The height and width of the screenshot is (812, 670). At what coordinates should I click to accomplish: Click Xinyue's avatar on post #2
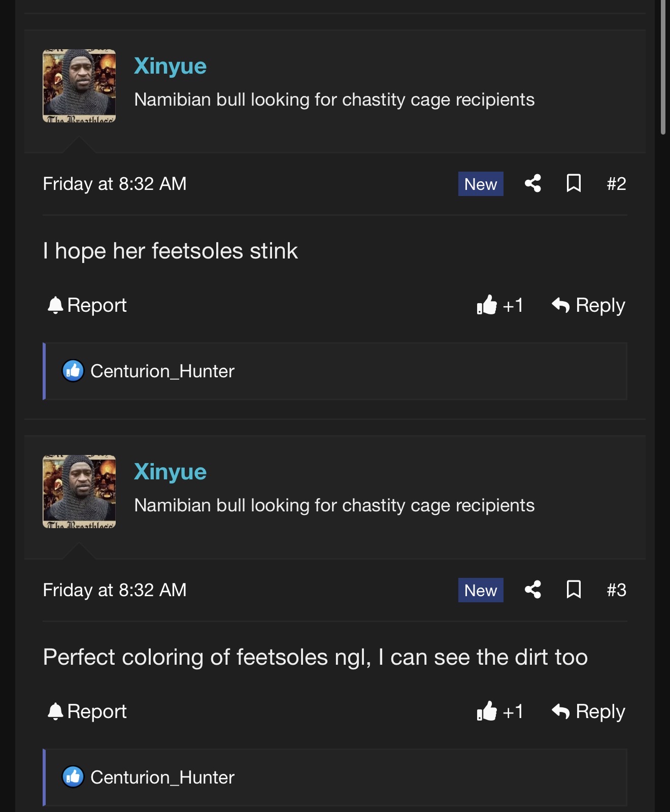tap(79, 86)
